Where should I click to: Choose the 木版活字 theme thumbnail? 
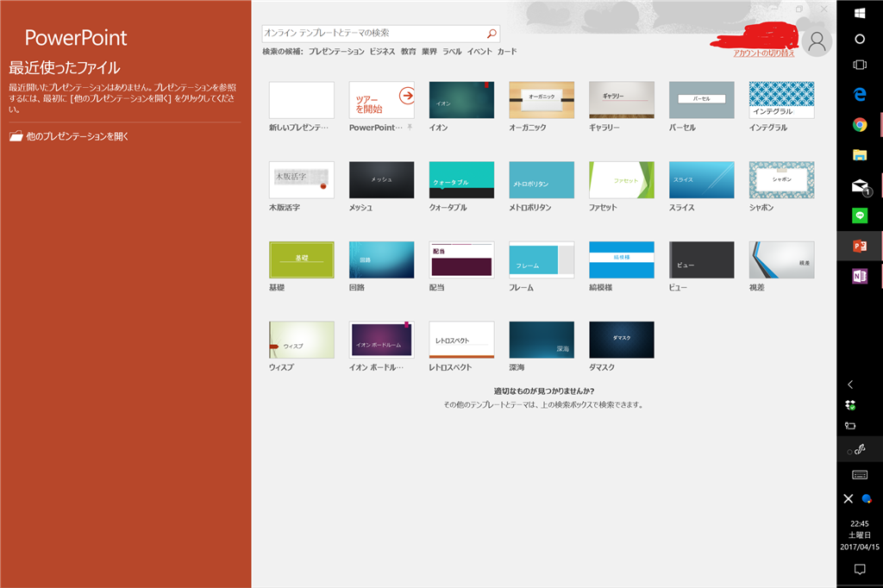301,179
